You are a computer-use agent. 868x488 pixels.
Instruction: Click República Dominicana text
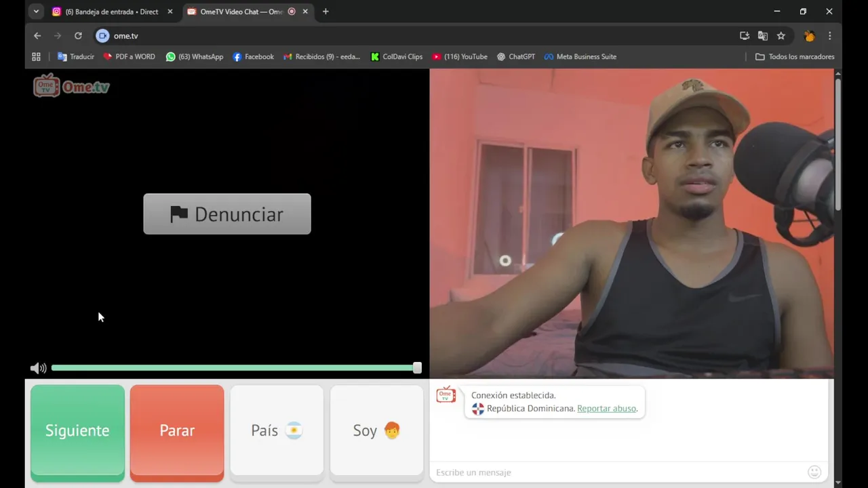(531, 409)
